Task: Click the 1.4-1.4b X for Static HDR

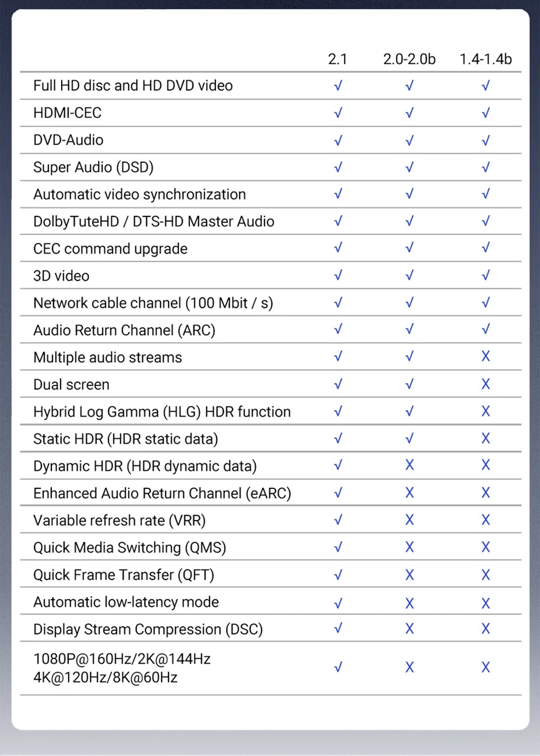Action: coord(485,438)
